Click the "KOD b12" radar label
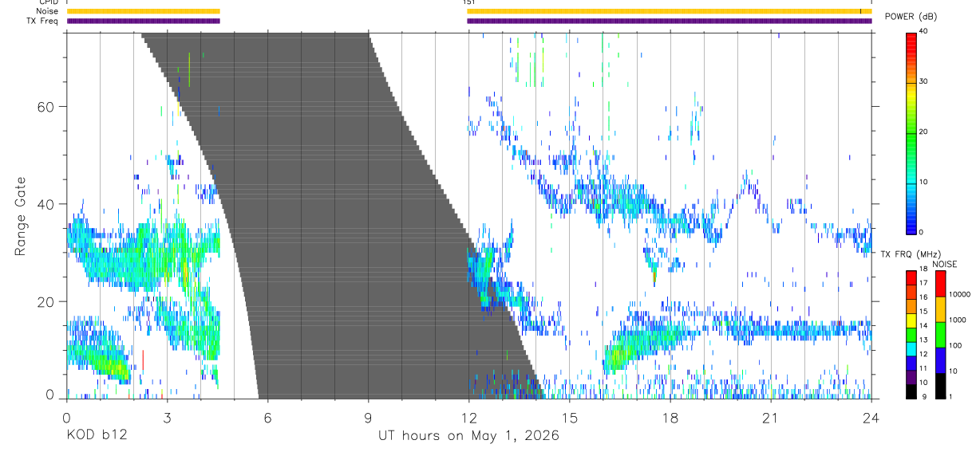980x452 pixels. 97,436
